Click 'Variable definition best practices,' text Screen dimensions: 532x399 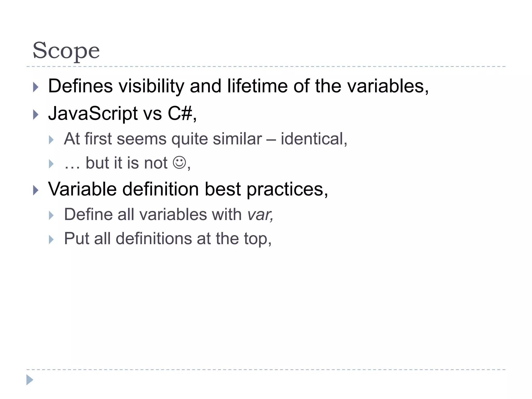click(x=188, y=189)
